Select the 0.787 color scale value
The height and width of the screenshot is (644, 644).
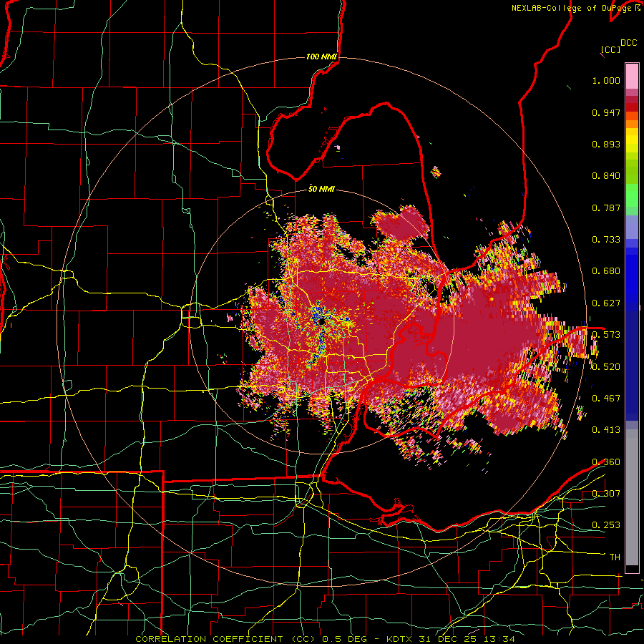(606, 208)
